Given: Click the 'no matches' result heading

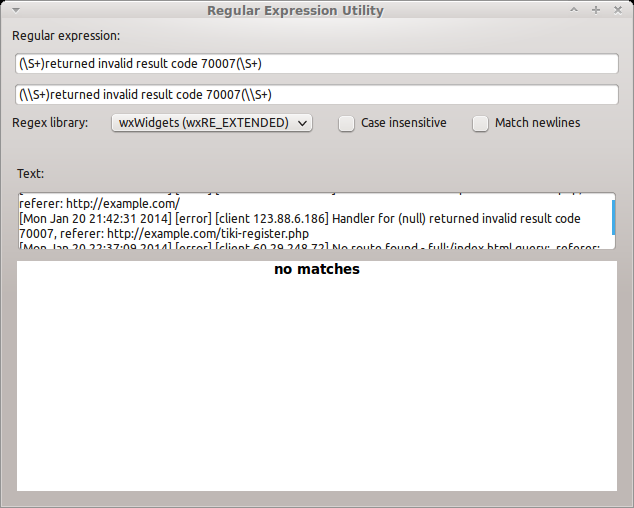Looking at the screenshot, I should [317, 269].
